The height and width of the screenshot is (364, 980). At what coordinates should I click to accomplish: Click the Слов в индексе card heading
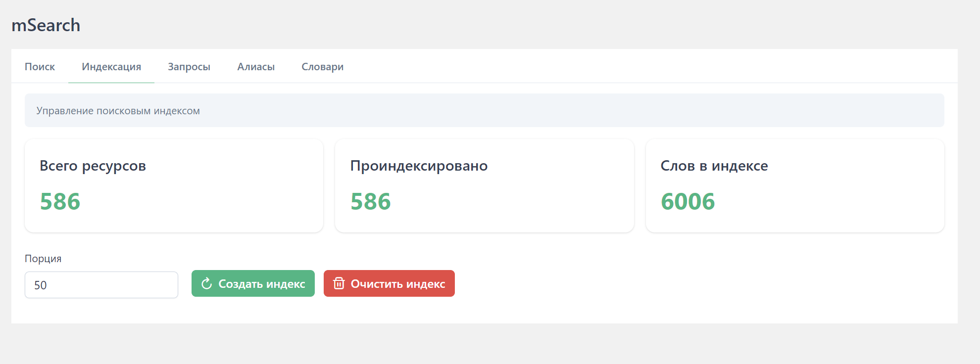714,166
